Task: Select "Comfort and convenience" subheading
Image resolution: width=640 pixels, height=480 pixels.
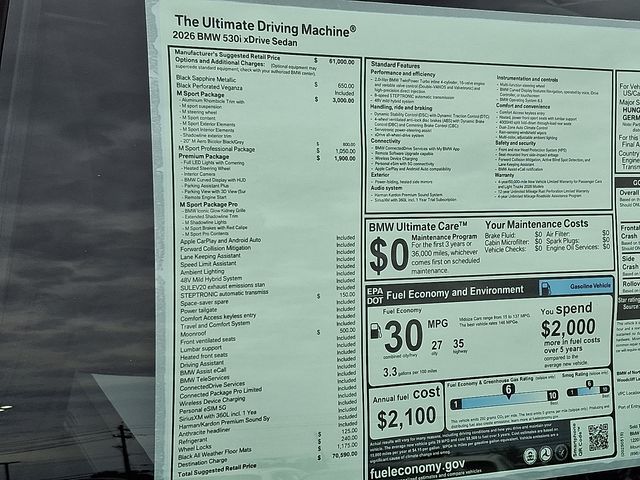Action: (x=523, y=106)
